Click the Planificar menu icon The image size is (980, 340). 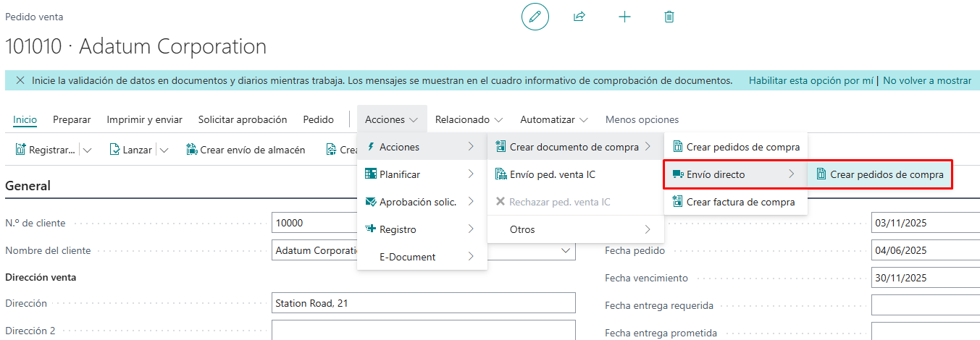[371, 174]
